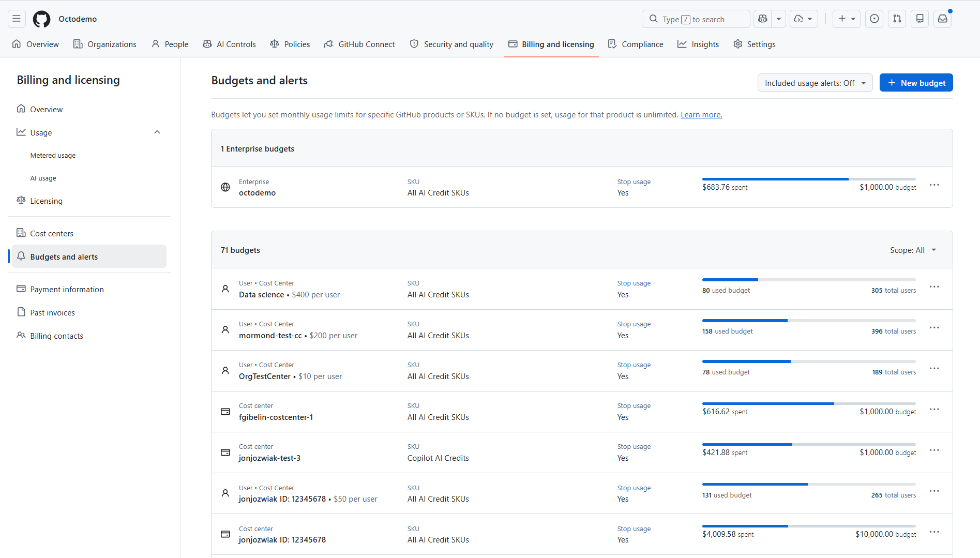Follow the Learn more link
Viewport: 980px width, 558px height.
[701, 115]
